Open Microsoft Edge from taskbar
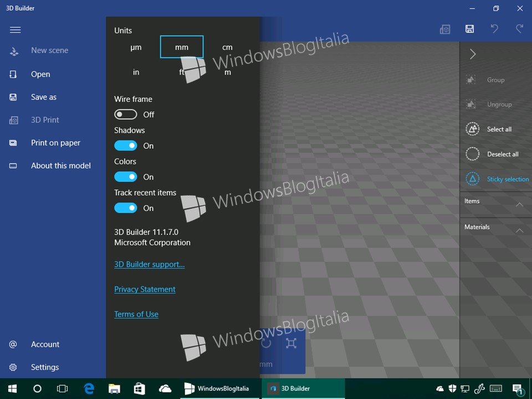Screen dimensions: 532x399 89,388
